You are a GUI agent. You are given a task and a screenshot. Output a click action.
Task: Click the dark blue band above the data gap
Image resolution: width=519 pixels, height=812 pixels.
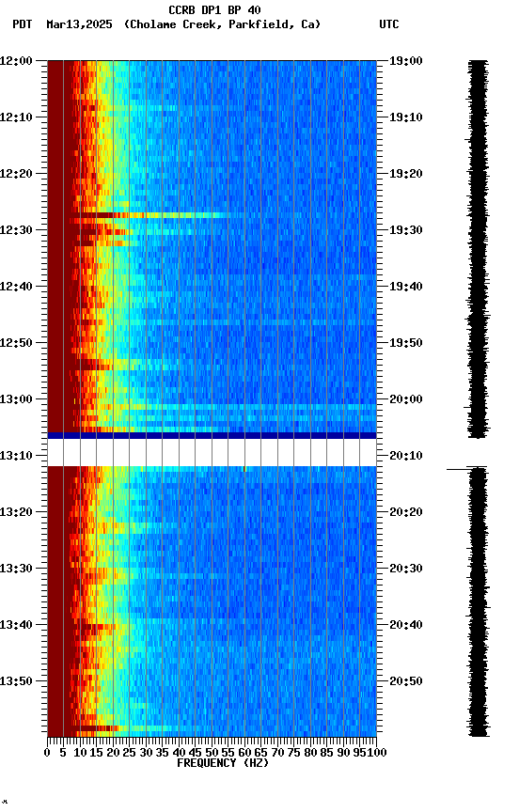pyautogui.click(x=212, y=435)
